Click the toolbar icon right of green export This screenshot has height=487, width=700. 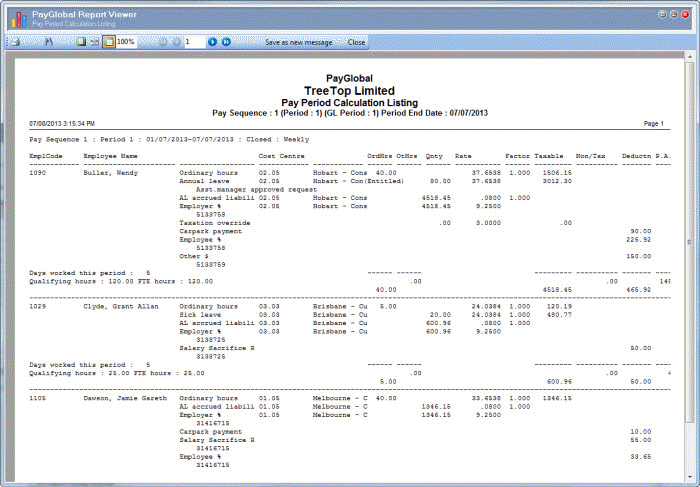[x=94, y=42]
